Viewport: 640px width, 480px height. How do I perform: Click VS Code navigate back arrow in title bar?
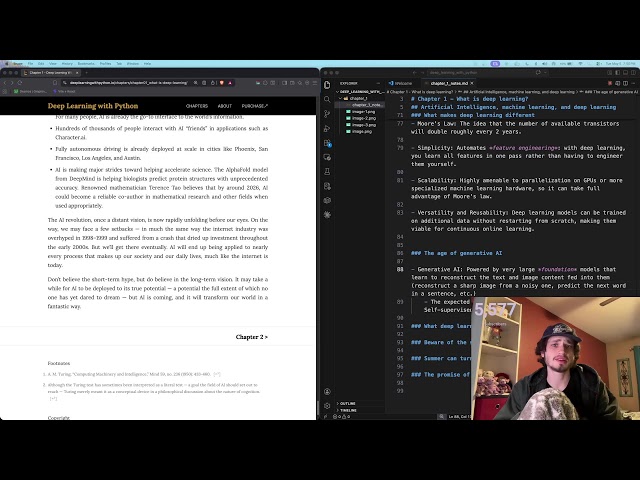click(415, 73)
